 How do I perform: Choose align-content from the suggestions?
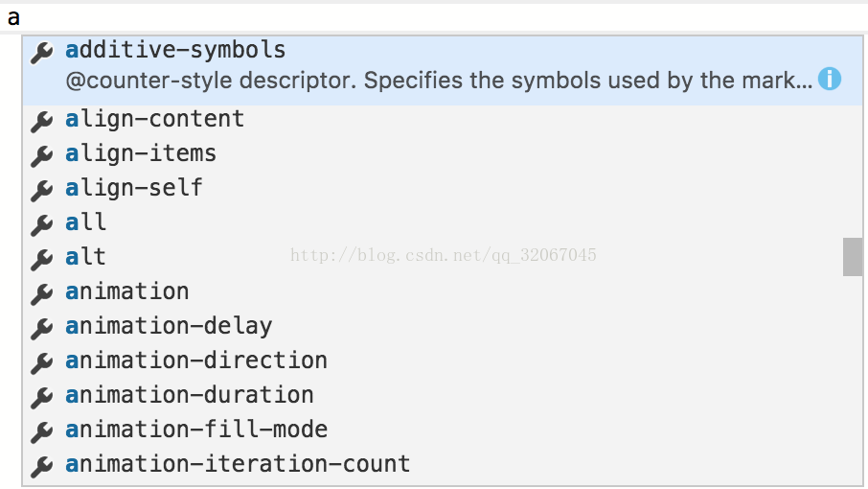(x=443, y=119)
